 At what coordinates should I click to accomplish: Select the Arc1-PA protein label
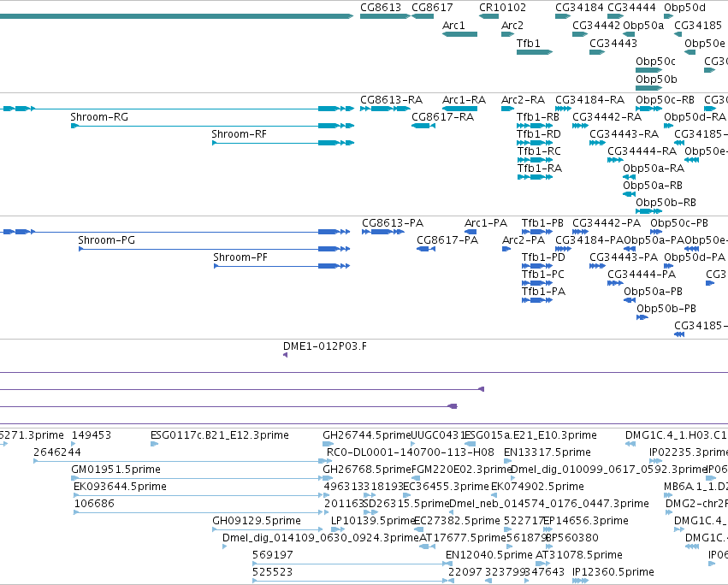[x=486, y=223]
